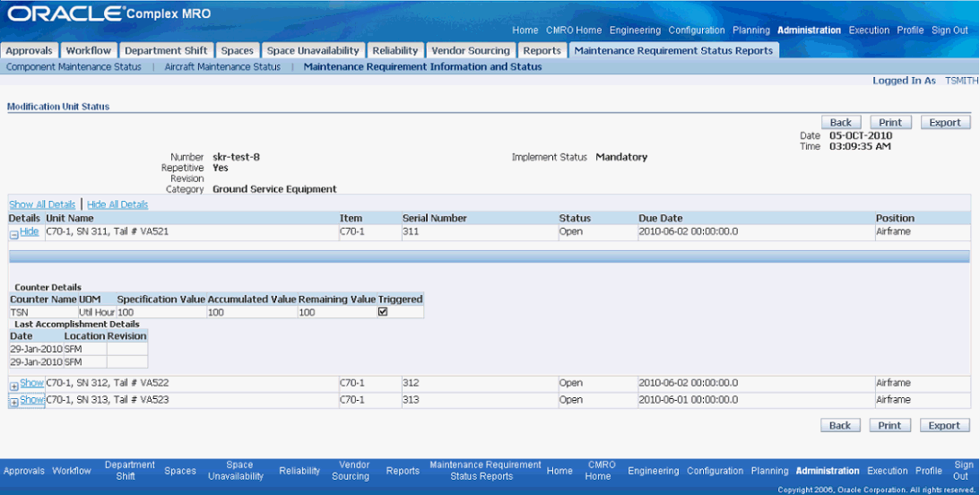Click the top Print button
980x495 pixels.
pos(890,123)
